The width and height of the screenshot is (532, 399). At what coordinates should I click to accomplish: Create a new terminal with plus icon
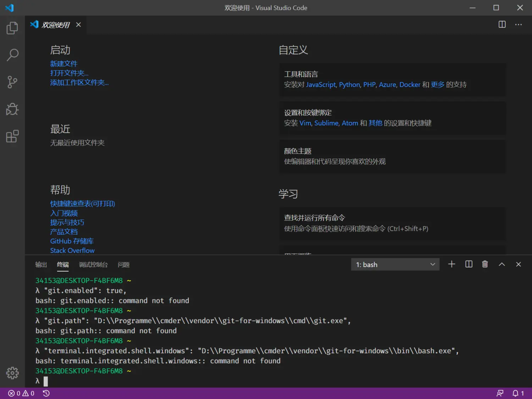click(x=451, y=264)
